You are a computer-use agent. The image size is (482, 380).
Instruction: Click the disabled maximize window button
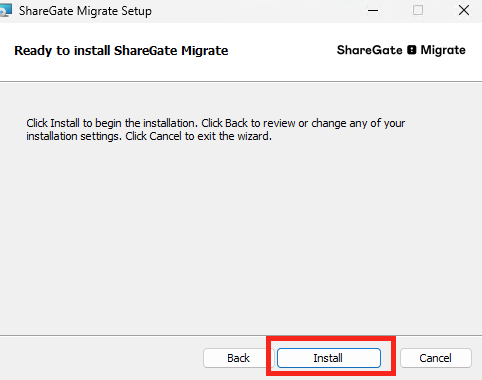pos(418,11)
